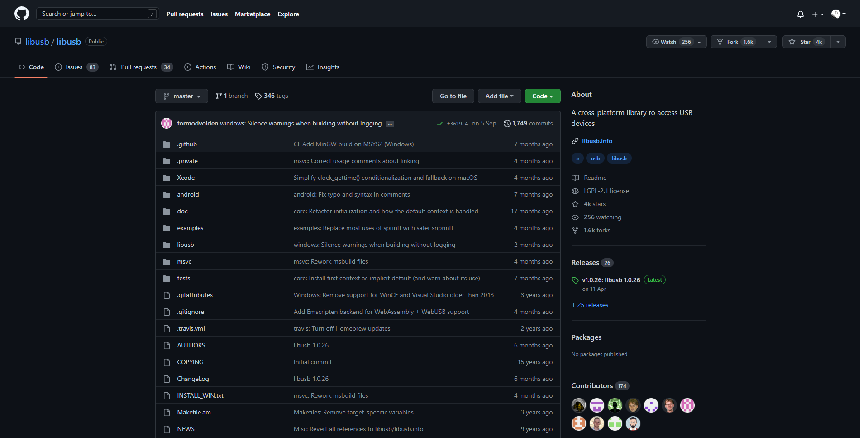Click the first contributor avatar

point(579,405)
